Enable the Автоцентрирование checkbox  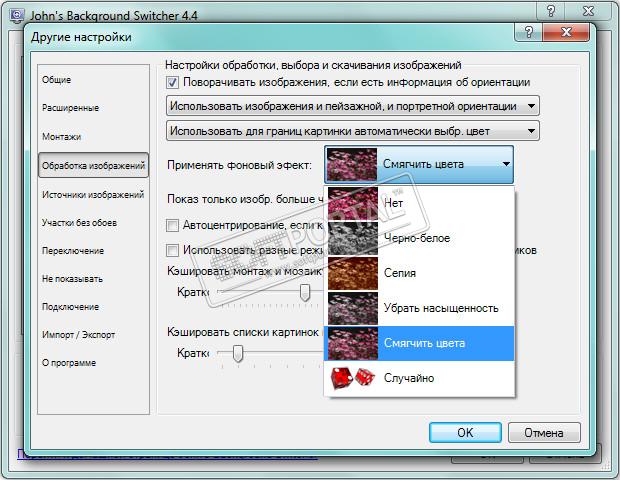172,225
